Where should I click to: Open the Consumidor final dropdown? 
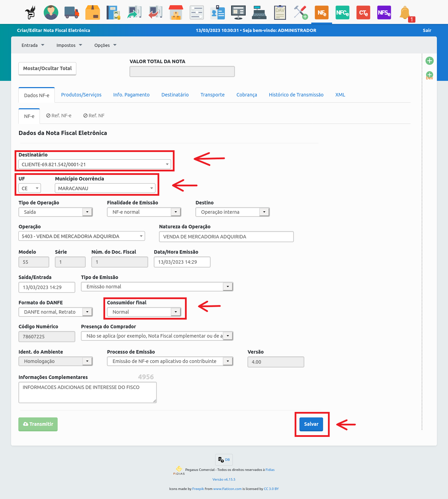144,312
